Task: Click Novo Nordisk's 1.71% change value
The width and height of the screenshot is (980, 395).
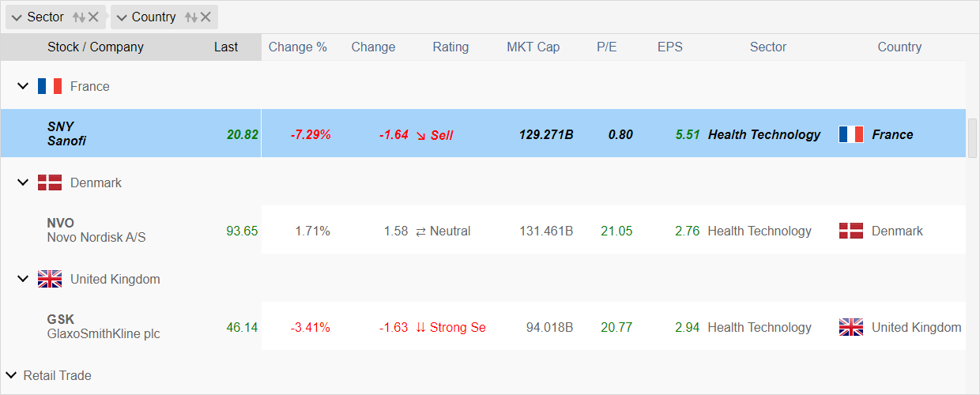Action: pos(312,231)
